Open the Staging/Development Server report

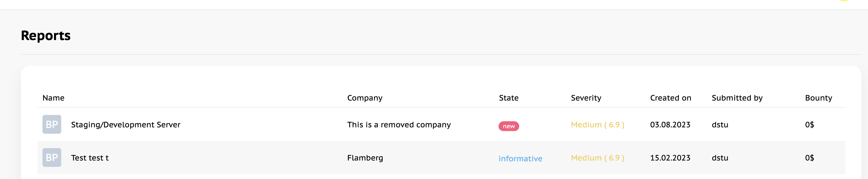(x=126, y=125)
